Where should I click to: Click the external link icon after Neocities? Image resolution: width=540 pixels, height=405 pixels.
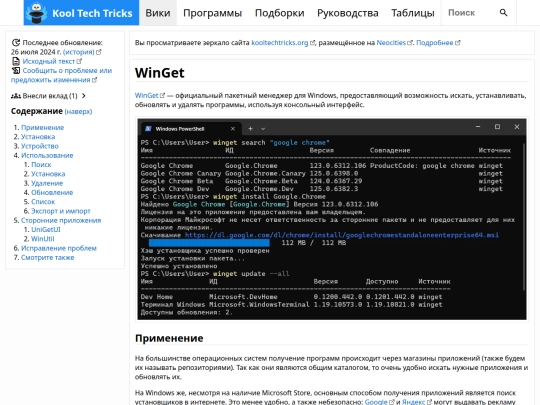coord(410,43)
